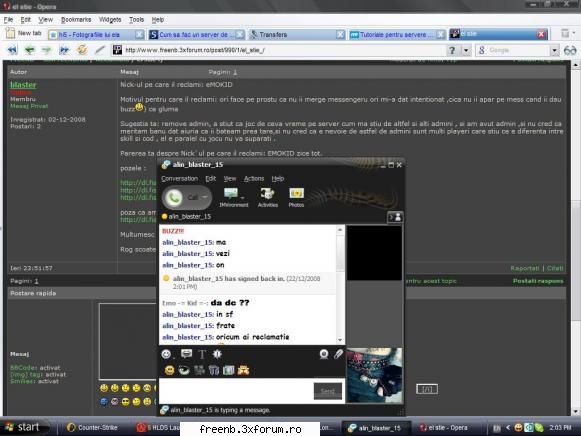Click the glasses fit-to-width icon

tap(570, 50)
